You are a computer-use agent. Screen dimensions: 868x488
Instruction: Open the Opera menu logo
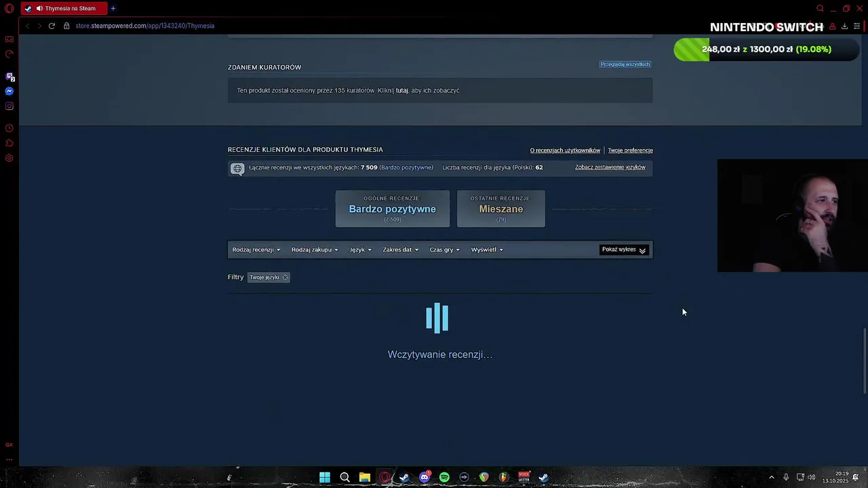point(9,9)
